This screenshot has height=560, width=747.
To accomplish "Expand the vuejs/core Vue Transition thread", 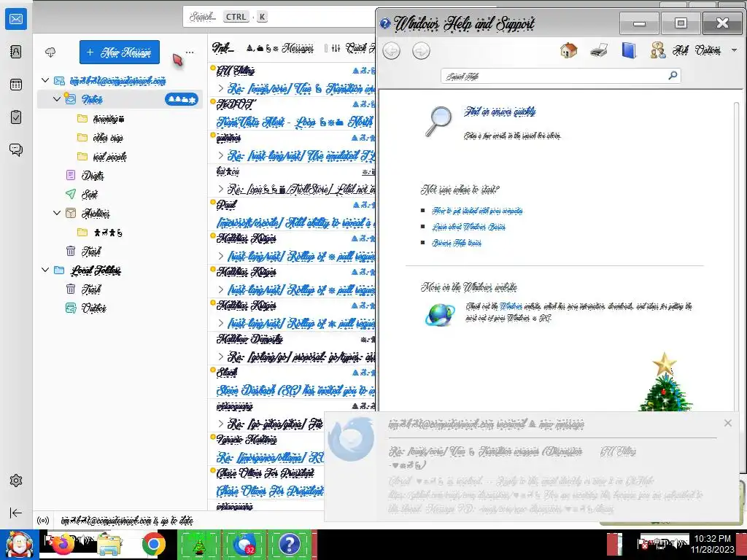I will (x=220, y=88).
